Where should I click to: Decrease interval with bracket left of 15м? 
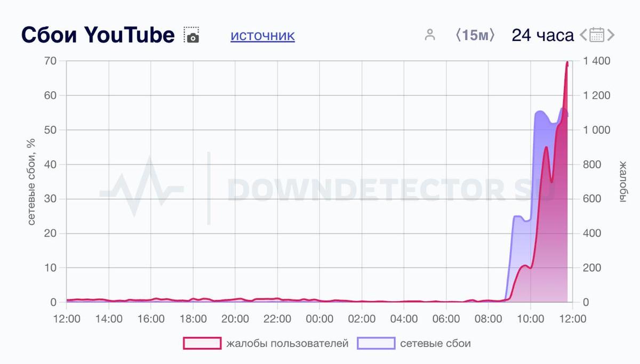click(x=458, y=35)
